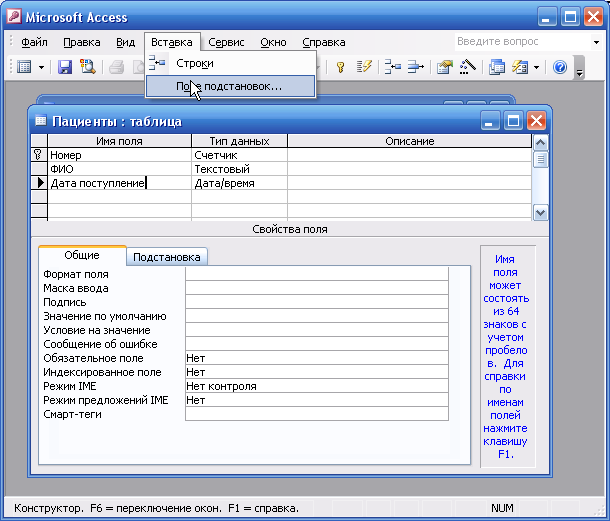This screenshot has width=610, height=521.
Task: Click the Print toolbar icon
Action: [x=116, y=68]
